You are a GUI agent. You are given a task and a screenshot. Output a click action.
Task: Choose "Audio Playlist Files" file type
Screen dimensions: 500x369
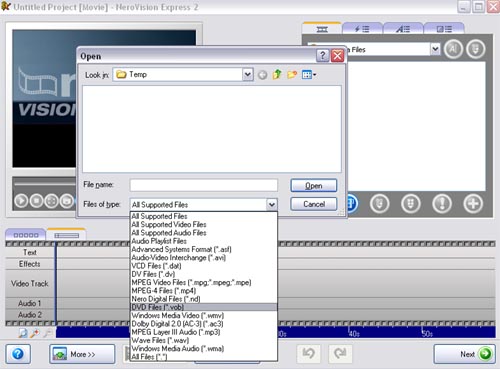point(204,241)
